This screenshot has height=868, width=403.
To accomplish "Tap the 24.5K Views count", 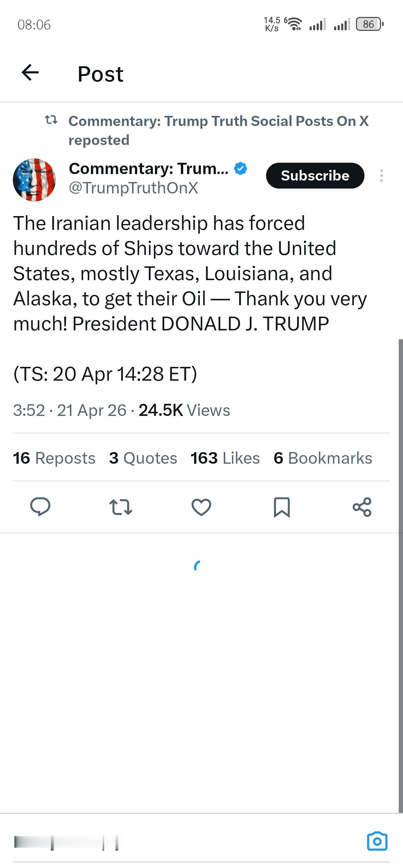I will [x=184, y=410].
